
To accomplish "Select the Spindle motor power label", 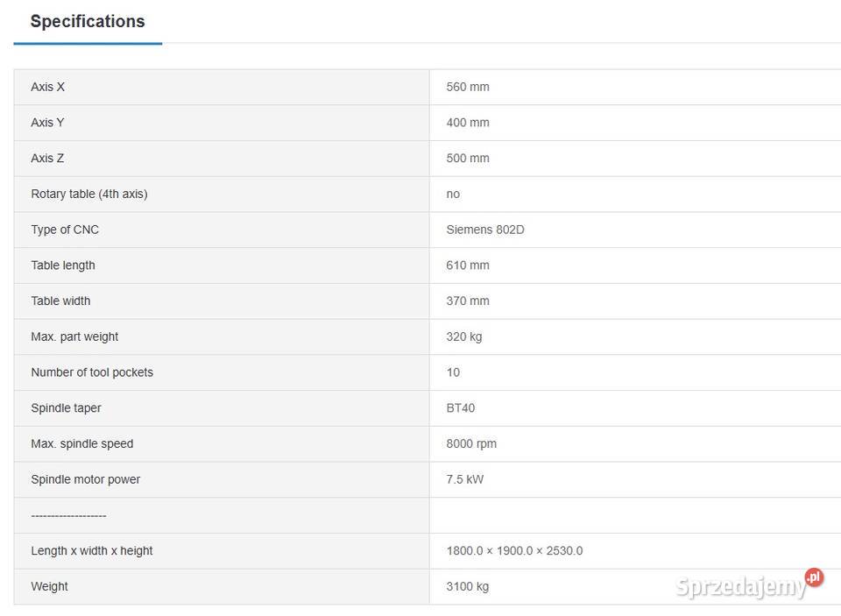I will pyautogui.click(x=86, y=479).
